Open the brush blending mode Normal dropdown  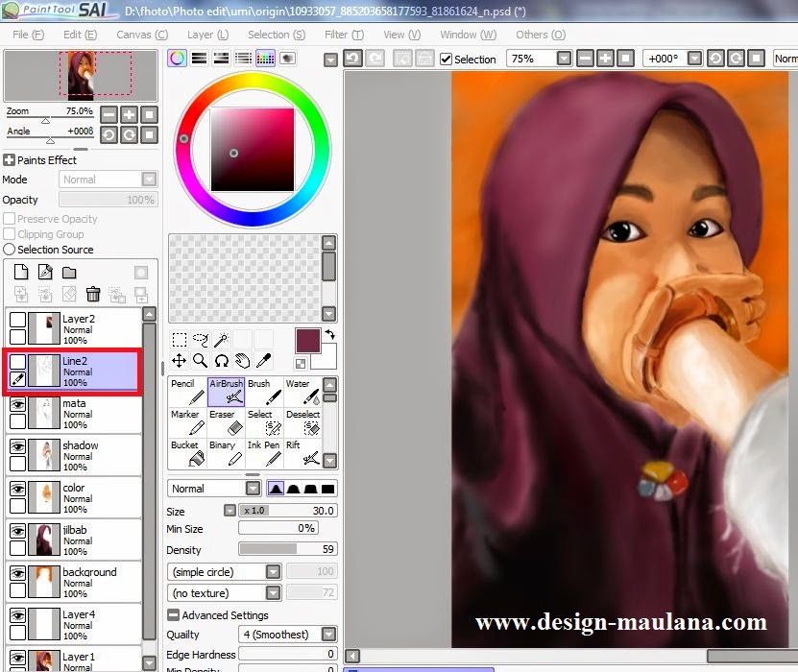coord(253,489)
